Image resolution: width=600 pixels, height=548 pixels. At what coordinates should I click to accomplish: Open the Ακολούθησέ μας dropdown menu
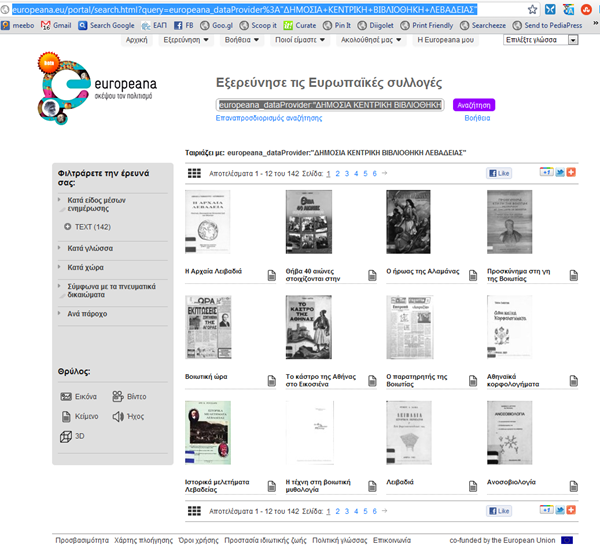(x=371, y=39)
